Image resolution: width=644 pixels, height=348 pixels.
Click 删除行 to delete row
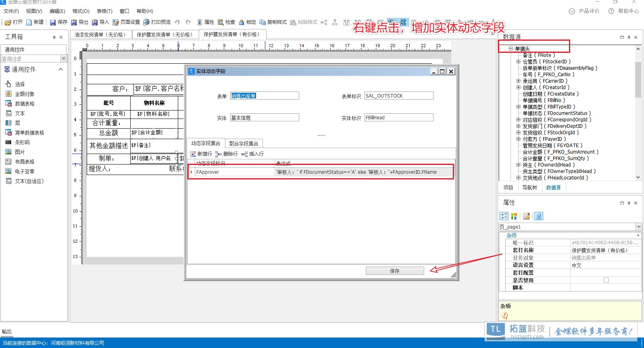coord(227,154)
